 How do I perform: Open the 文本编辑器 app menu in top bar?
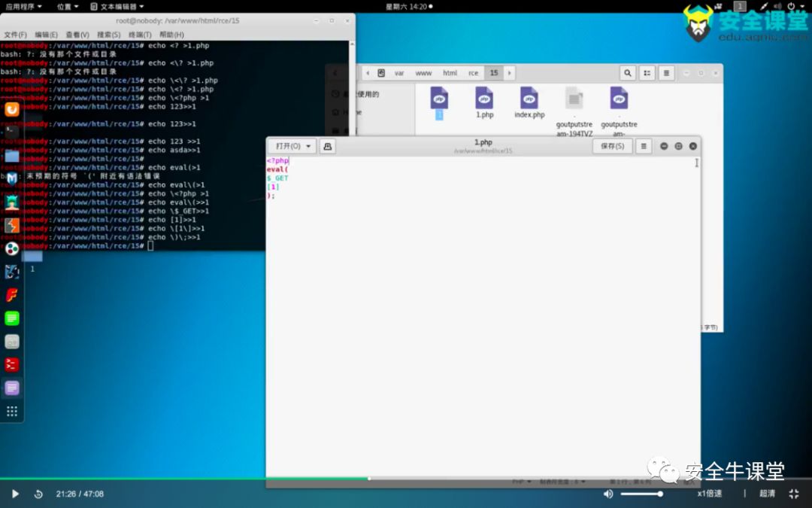click(117, 6)
